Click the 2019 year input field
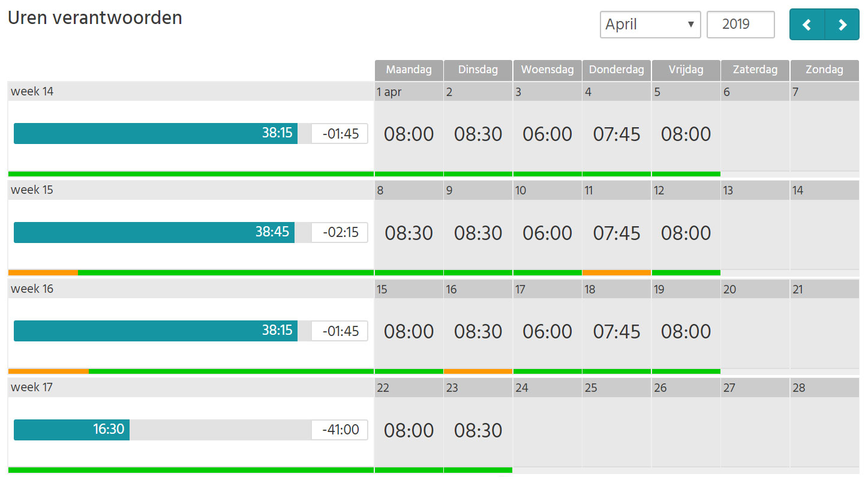868x483 pixels. click(741, 25)
